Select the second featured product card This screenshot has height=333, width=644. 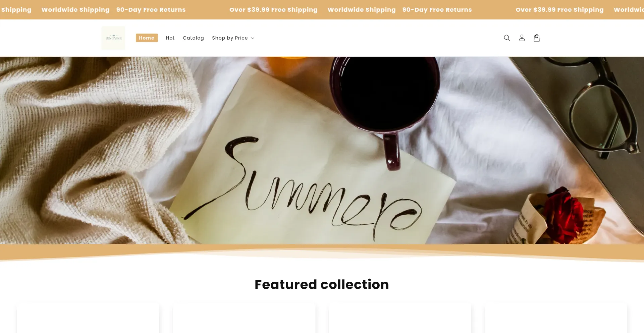tap(244, 318)
